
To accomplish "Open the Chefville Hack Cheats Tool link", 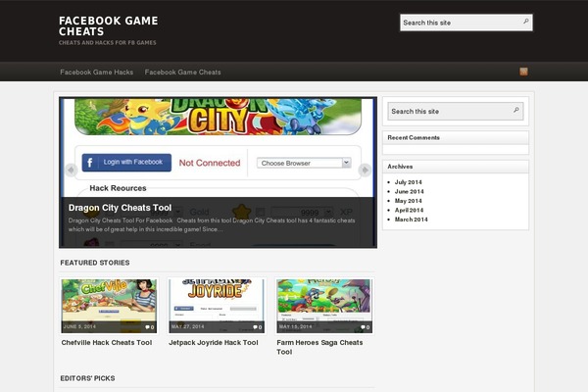I will (107, 342).
